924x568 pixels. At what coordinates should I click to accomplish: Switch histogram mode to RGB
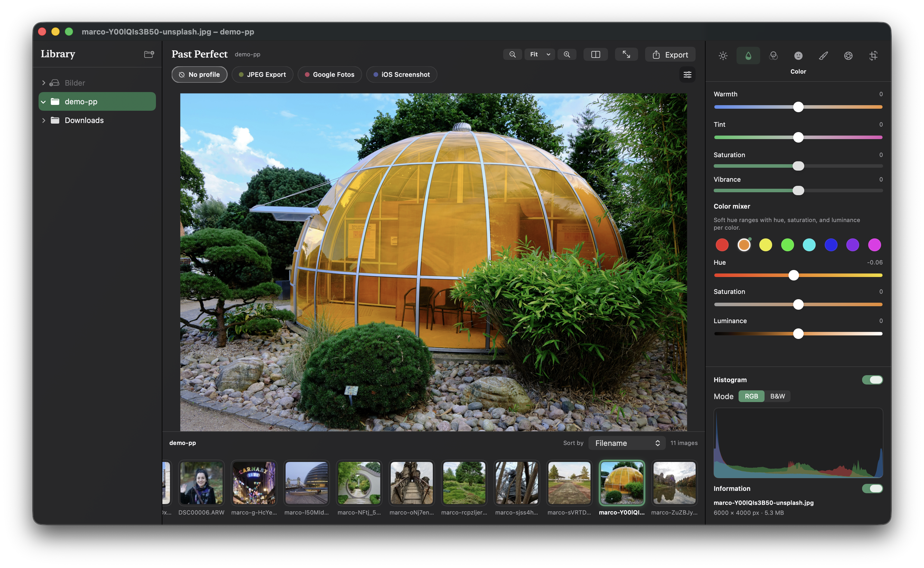tap(751, 396)
